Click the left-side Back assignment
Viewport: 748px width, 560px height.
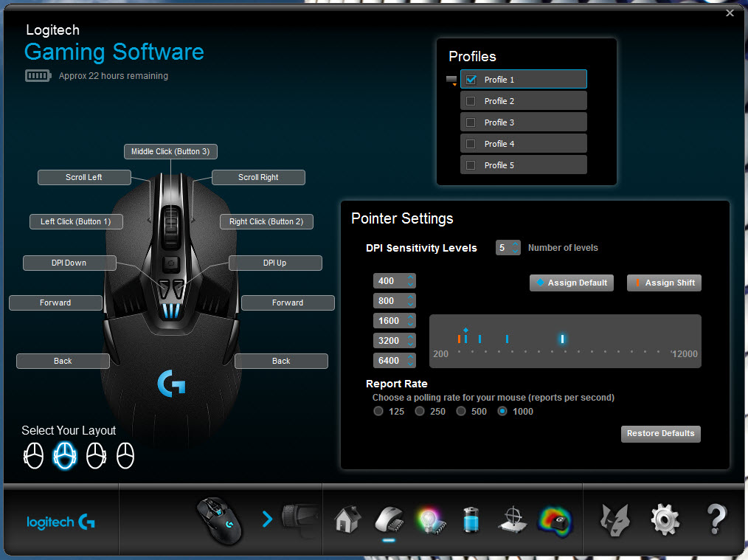pos(63,361)
